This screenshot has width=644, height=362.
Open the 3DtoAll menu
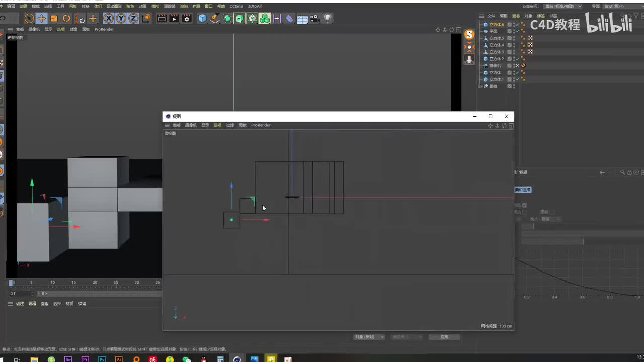click(x=255, y=6)
